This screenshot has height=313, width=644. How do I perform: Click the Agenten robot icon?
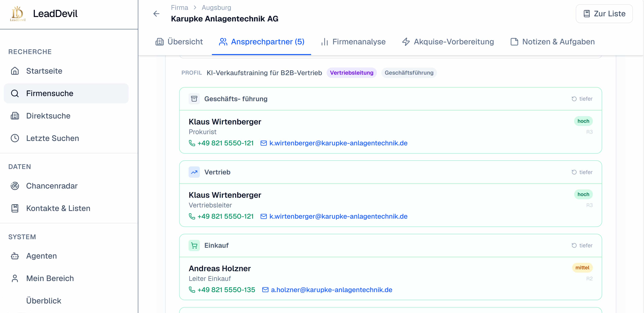point(15,256)
